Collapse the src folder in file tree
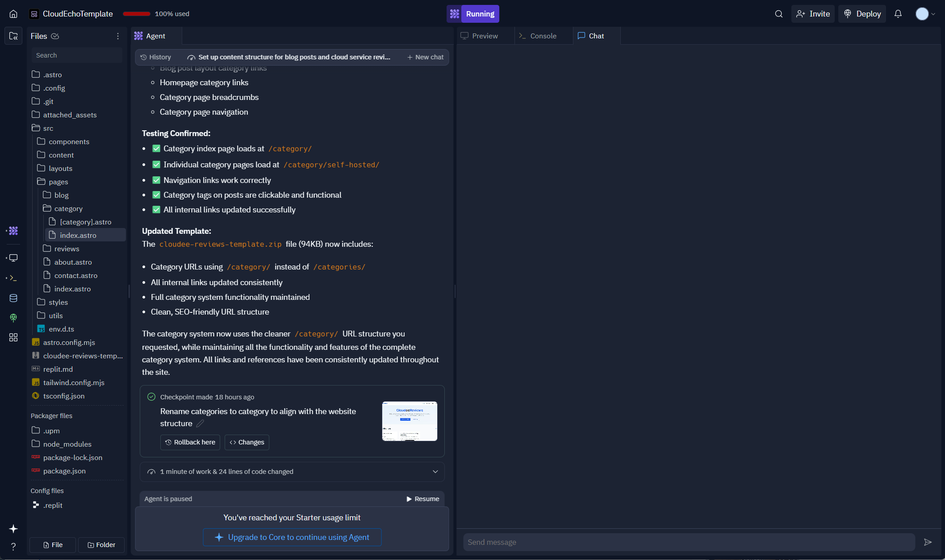This screenshot has width=945, height=560. [x=48, y=128]
